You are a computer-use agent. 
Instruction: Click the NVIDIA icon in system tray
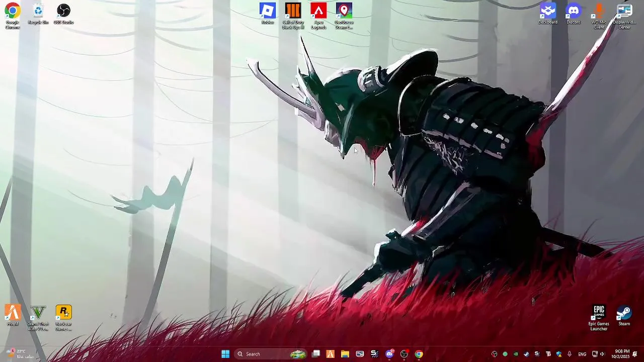pos(516,354)
